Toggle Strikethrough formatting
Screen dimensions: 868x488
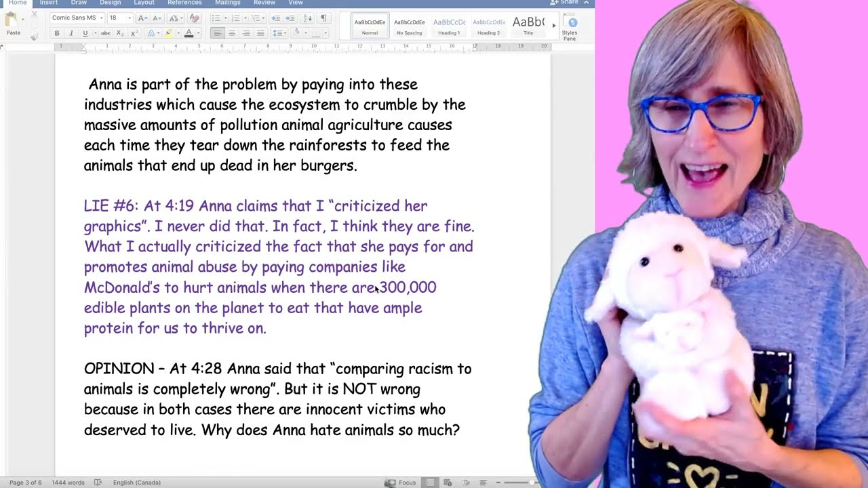tap(105, 33)
